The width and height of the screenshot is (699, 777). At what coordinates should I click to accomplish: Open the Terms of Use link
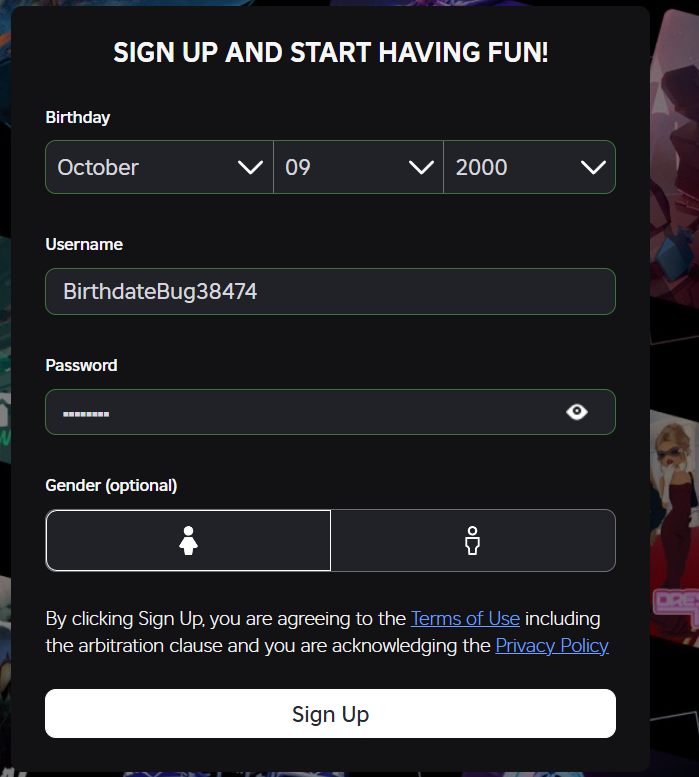(465, 619)
